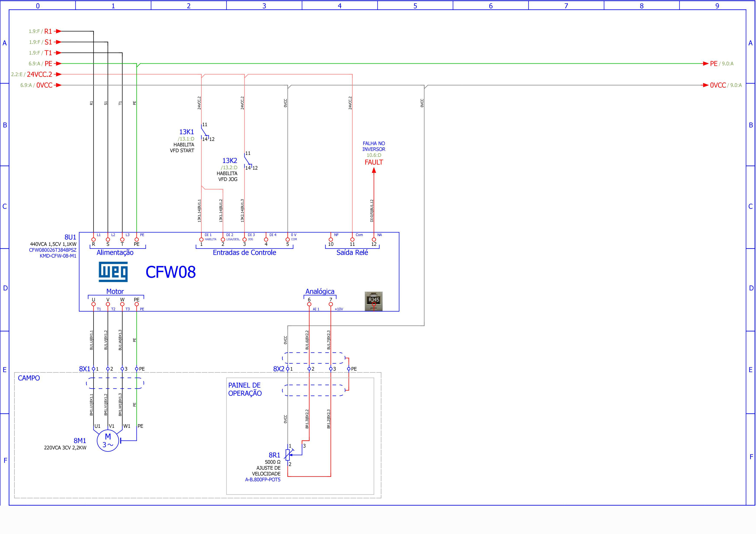Viewport: 756px width, 534px height.
Task: Select the 8X2 terminal strip tag
Action: tap(279, 369)
